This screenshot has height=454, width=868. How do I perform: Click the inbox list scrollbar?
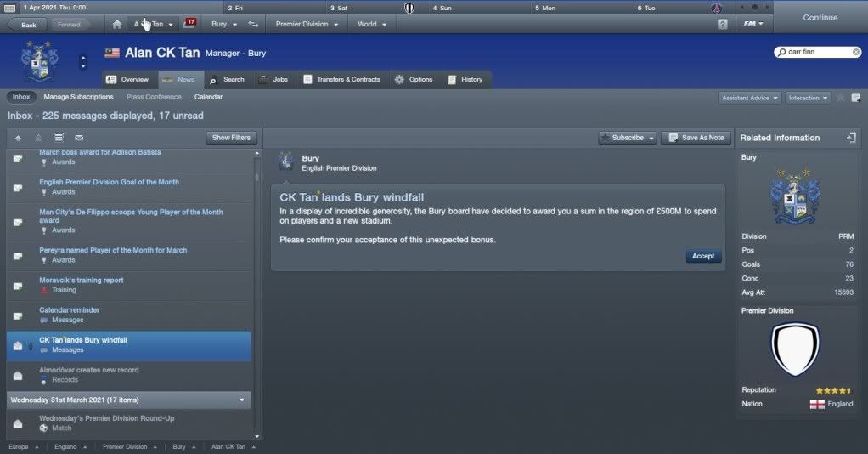[x=256, y=294]
